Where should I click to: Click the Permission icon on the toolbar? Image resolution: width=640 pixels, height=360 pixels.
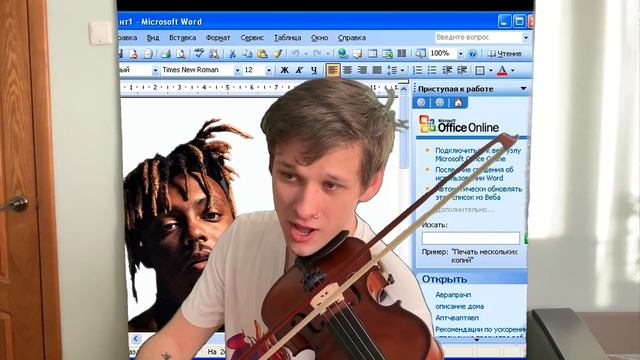pyautogui.click(x=133, y=53)
